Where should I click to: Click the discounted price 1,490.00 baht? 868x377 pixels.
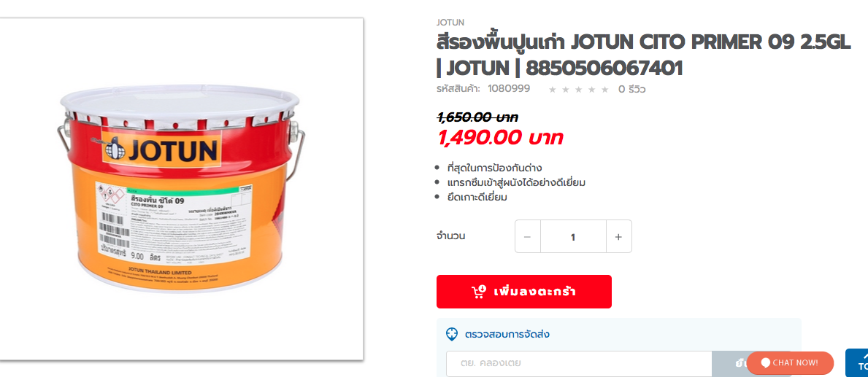tap(500, 138)
